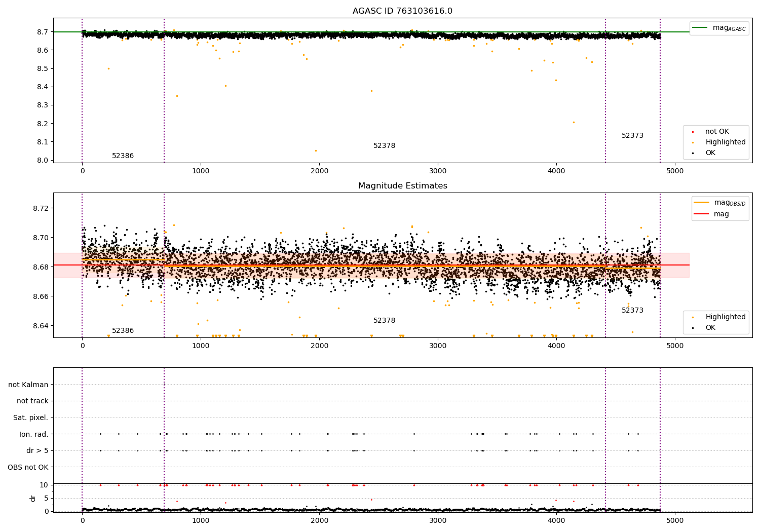Click y-axis tick 8.1 in top plot

pos(43,142)
